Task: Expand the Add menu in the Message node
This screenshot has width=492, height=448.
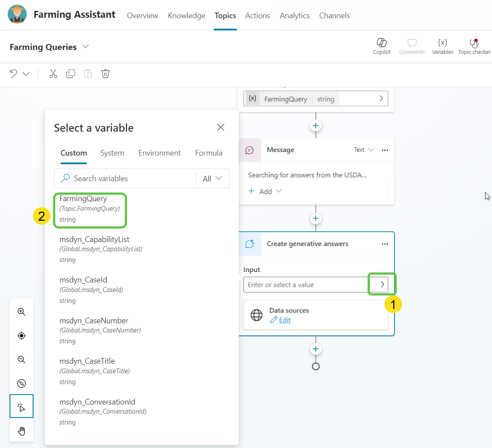Action: click(265, 191)
